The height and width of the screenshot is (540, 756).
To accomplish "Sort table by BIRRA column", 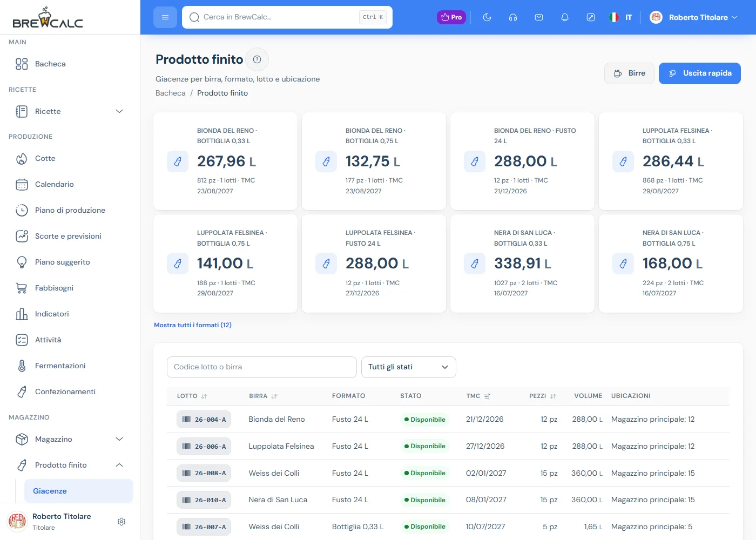I will point(263,396).
